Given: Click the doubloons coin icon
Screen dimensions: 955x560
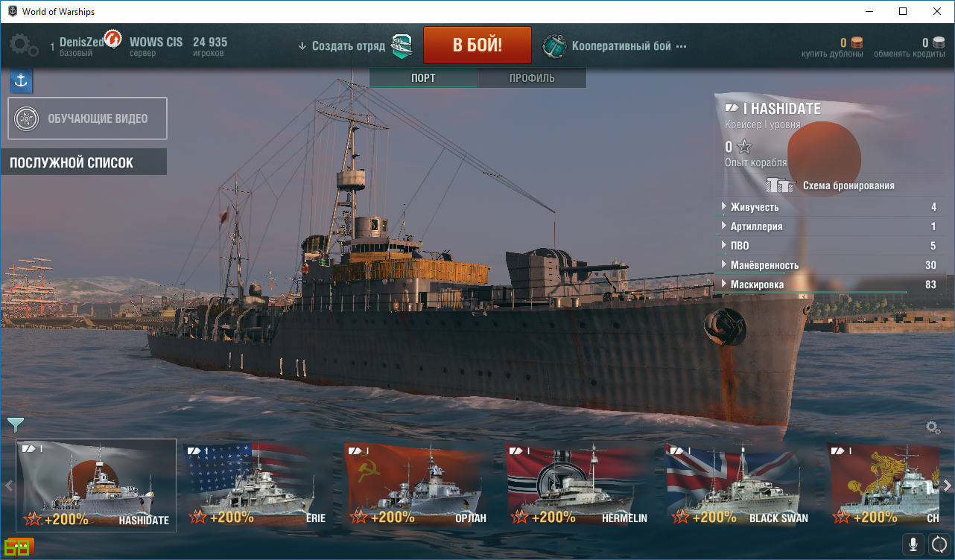Looking at the screenshot, I should tap(857, 42).
